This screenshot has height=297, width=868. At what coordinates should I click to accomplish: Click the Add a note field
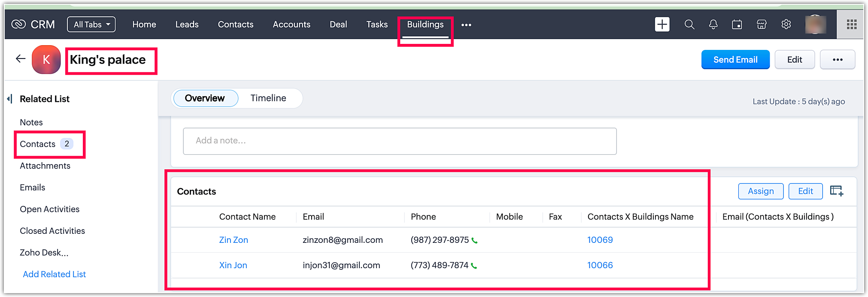tap(399, 141)
